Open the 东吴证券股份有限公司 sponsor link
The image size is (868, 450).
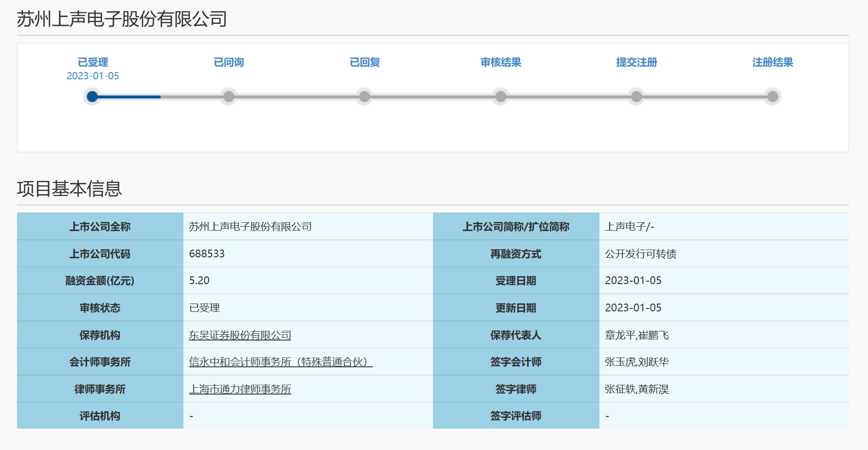(x=240, y=335)
